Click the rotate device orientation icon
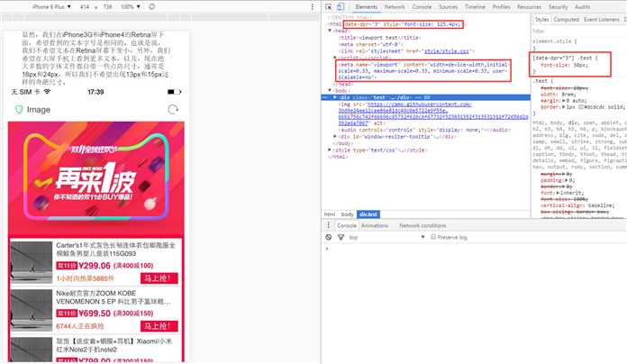 coord(152,7)
